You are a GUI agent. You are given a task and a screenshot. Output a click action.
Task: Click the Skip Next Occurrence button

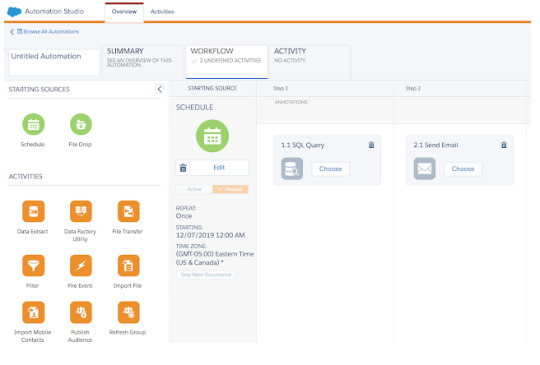206,275
